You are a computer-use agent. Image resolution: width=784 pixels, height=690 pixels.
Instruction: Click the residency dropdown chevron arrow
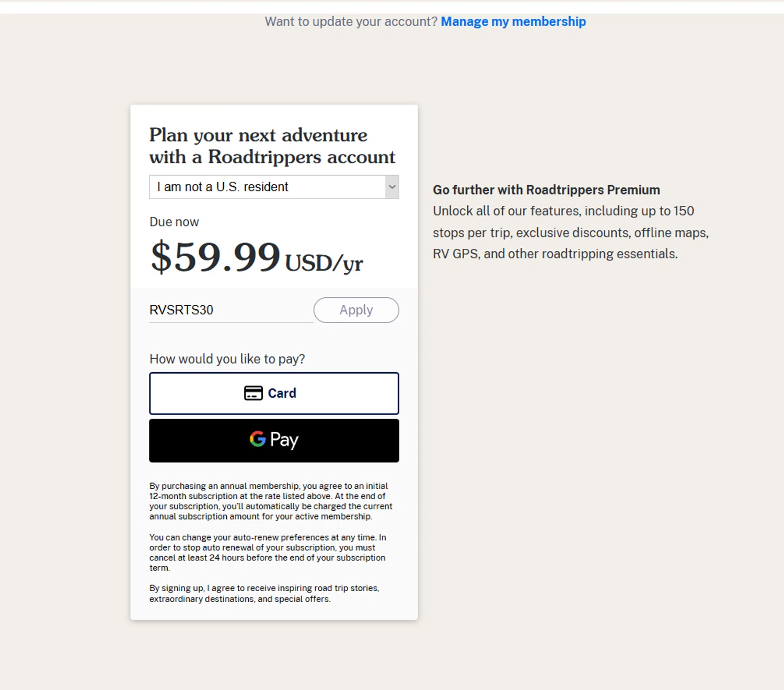(392, 187)
